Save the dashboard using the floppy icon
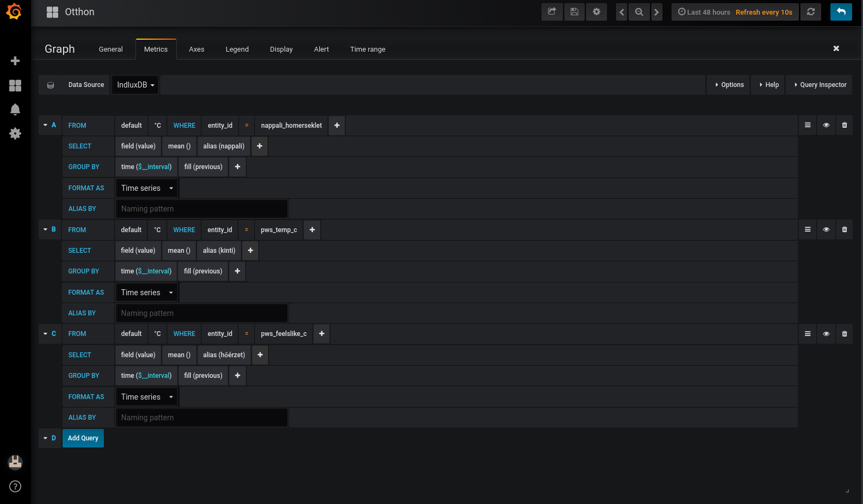This screenshot has height=504, width=863. click(x=574, y=12)
